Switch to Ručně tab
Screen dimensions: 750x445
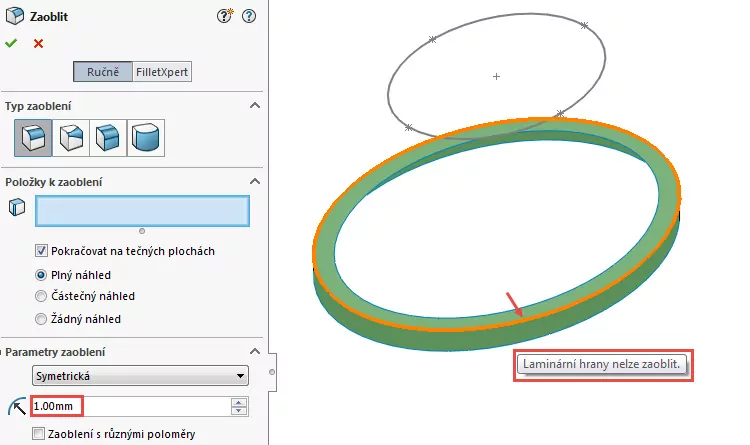pyautogui.click(x=103, y=72)
